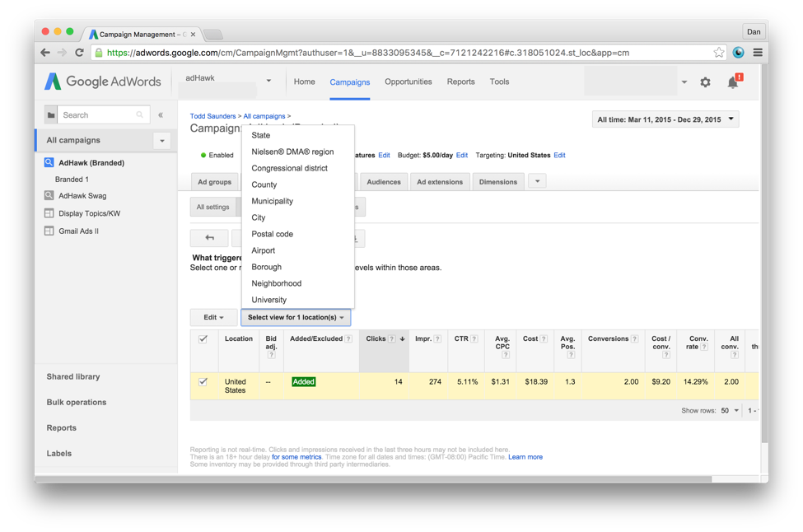
Task: Click the help icon next to Clicks
Action: (x=392, y=339)
